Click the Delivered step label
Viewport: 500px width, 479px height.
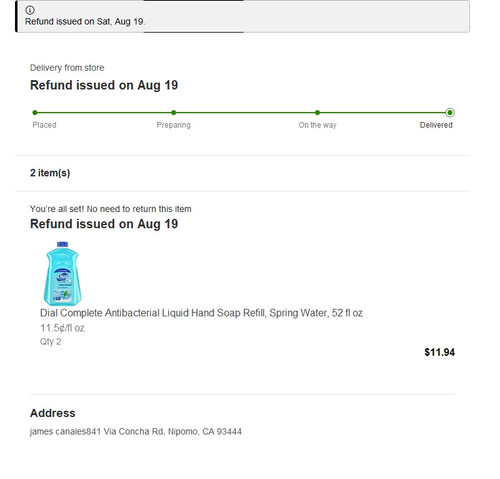[436, 125]
